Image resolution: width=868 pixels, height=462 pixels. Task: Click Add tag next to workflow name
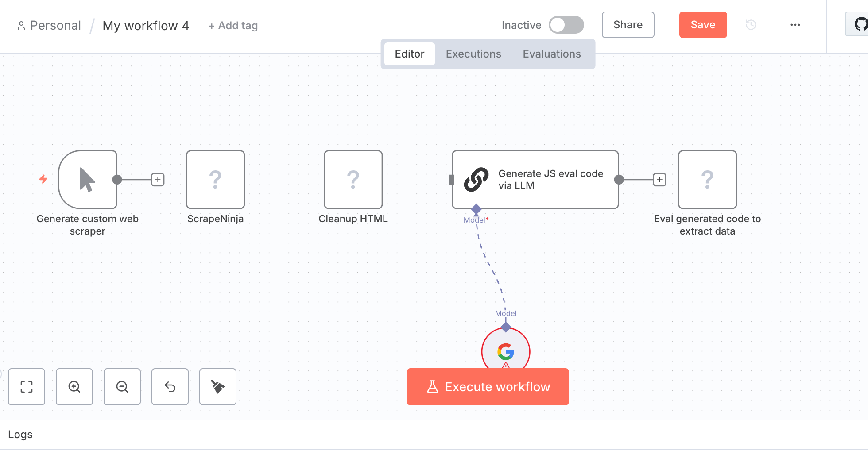(233, 26)
